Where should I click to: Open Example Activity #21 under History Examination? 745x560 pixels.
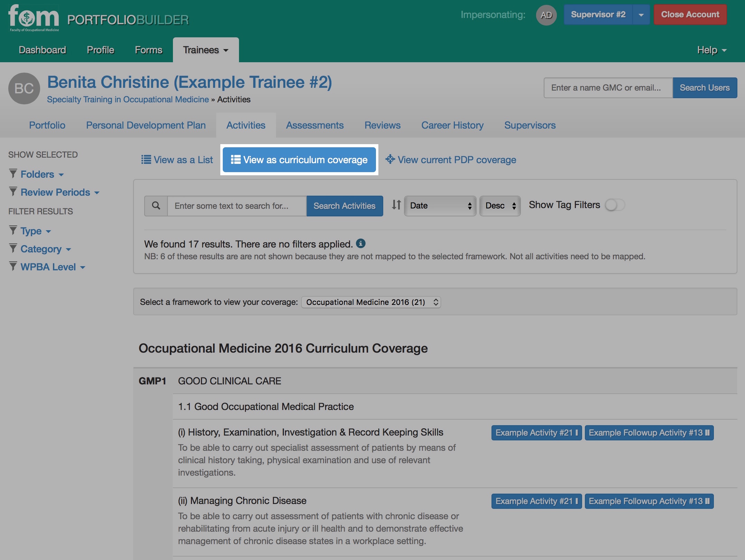tap(536, 433)
